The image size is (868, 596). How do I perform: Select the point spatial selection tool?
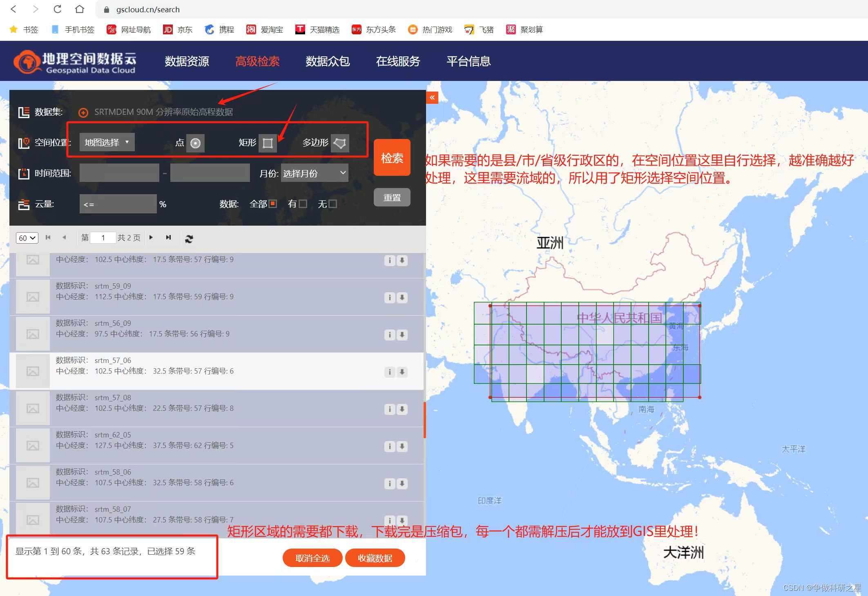click(x=195, y=143)
